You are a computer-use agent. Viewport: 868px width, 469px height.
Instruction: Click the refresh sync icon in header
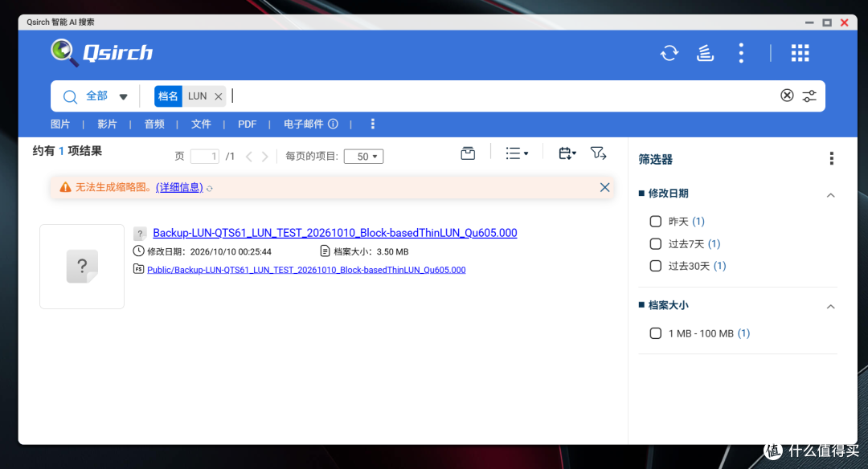point(669,53)
